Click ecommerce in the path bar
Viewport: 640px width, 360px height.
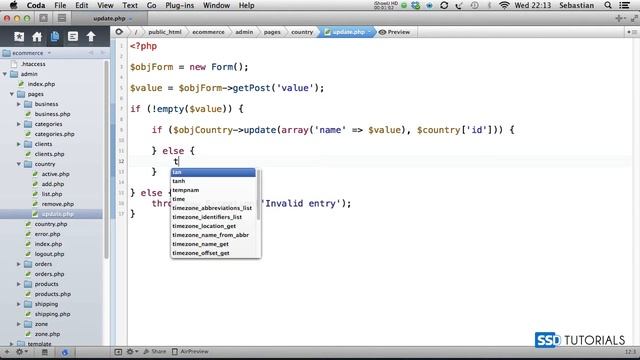point(208,32)
